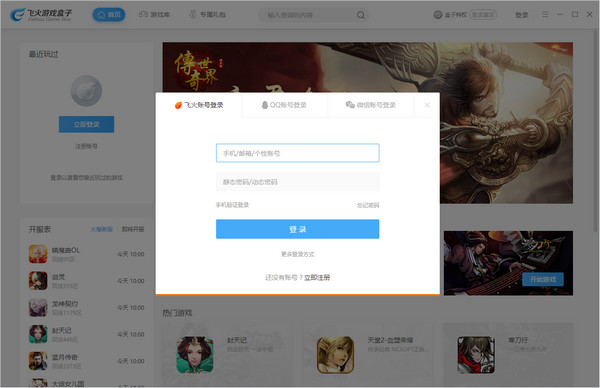The height and width of the screenshot is (388, 600).
Task: Click the 龙神契约 row title text
Action: tap(65, 304)
